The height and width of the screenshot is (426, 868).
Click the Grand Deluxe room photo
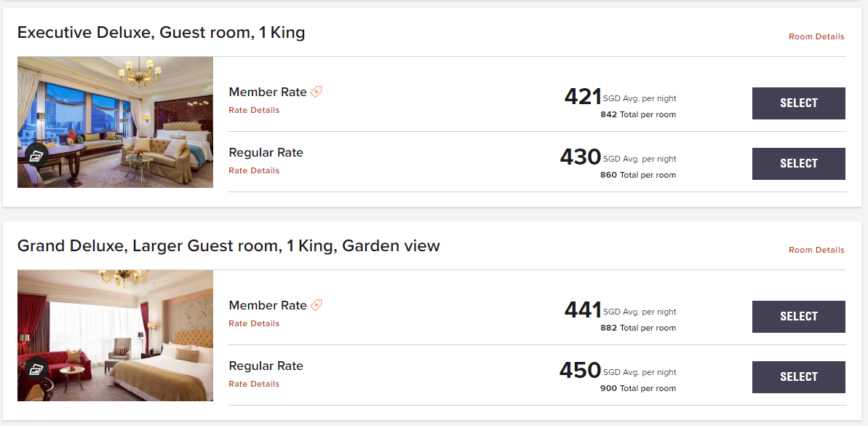pos(124,328)
